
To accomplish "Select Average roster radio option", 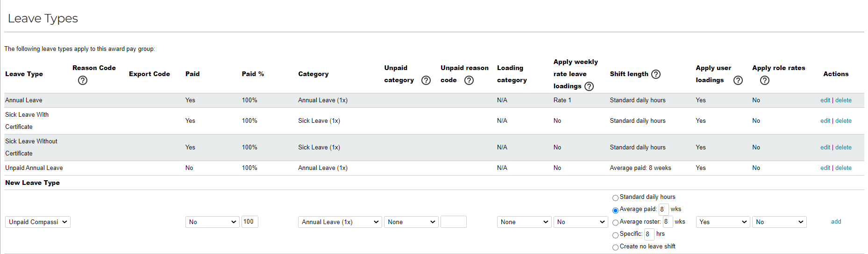I will click(615, 223).
